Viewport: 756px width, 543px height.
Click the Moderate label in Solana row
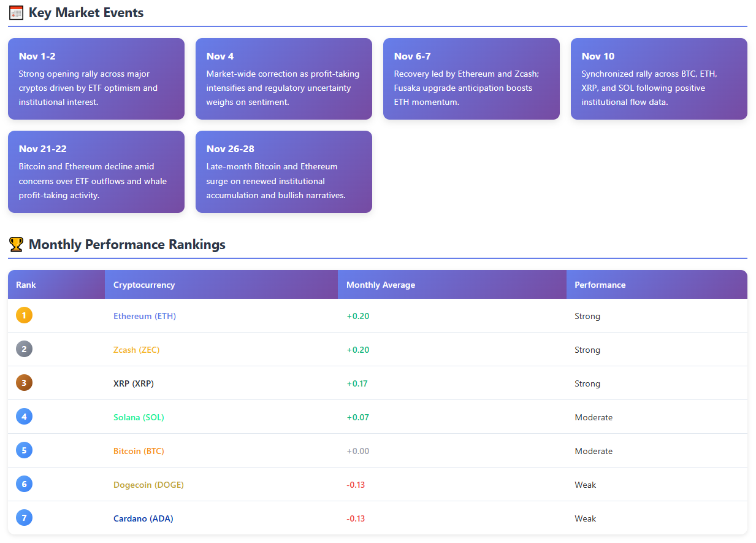594,417
